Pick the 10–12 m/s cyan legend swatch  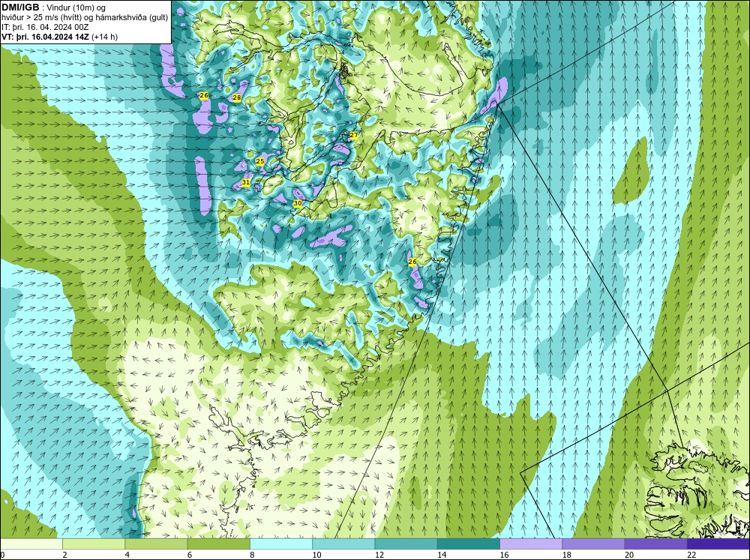click(343, 544)
